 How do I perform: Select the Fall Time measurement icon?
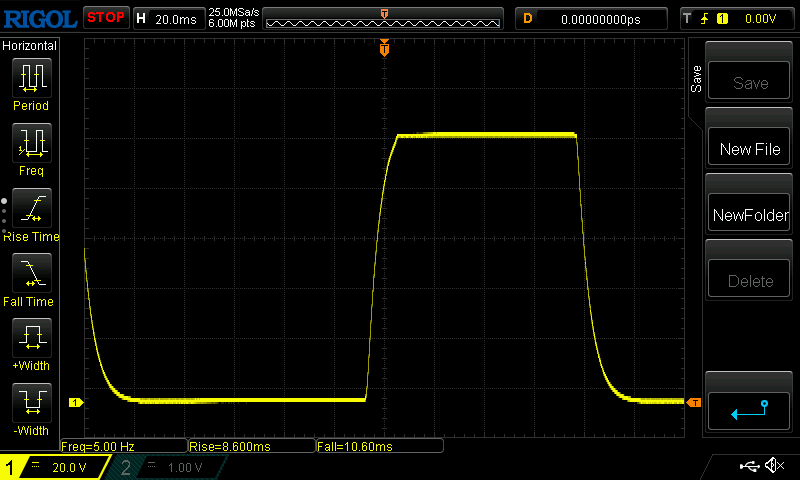pyautogui.click(x=32, y=273)
